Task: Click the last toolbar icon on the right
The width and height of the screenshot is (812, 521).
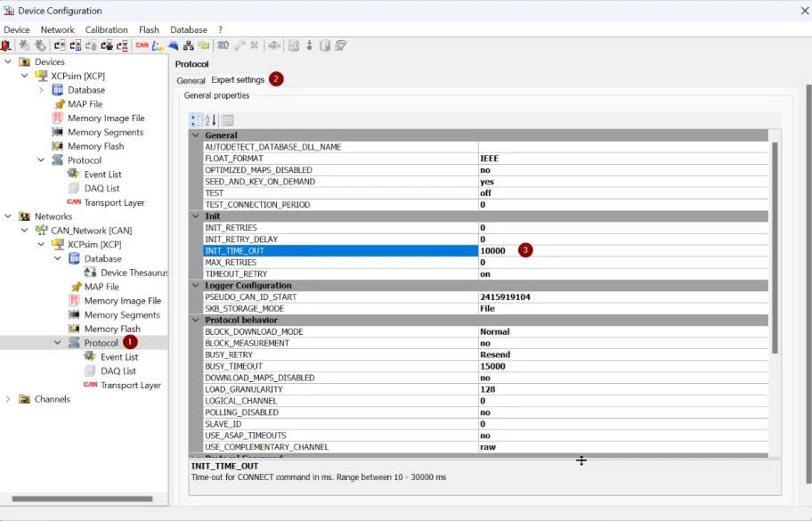Action: click(341, 45)
